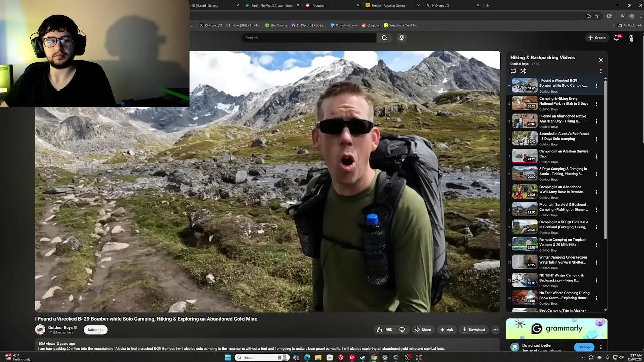Click Try now on Grammarly ad
Image resolution: width=644 pixels, height=362 pixels.
tap(584, 347)
